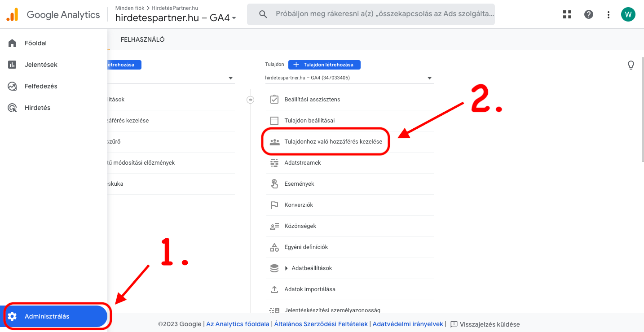Select the Felfedezés compass icon
The width and height of the screenshot is (644, 332).
(x=11, y=86)
